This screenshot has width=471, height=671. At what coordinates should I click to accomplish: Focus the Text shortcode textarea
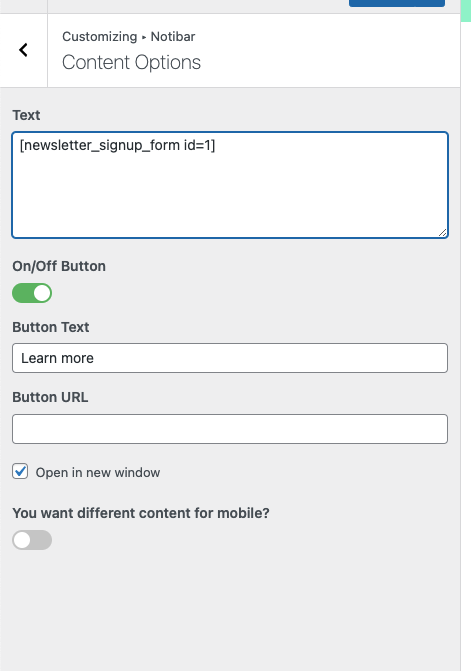click(230, 185)
